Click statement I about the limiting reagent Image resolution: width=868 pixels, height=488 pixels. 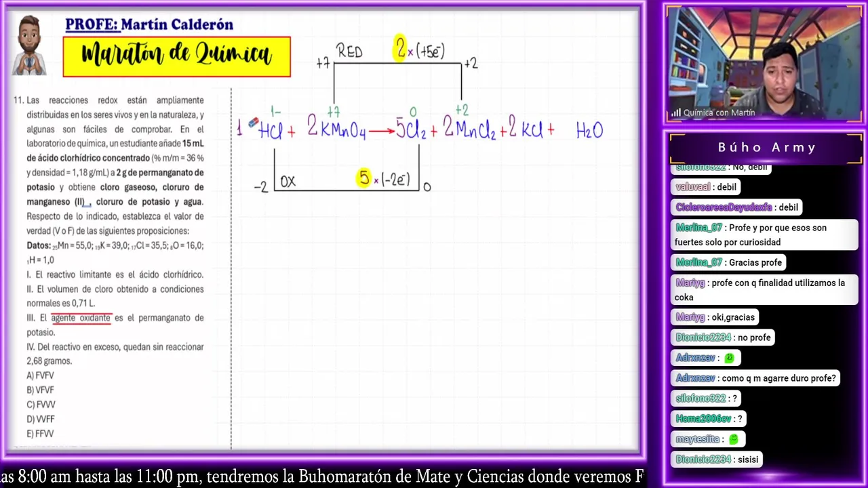pyautogui.click(x=115, y=274)
